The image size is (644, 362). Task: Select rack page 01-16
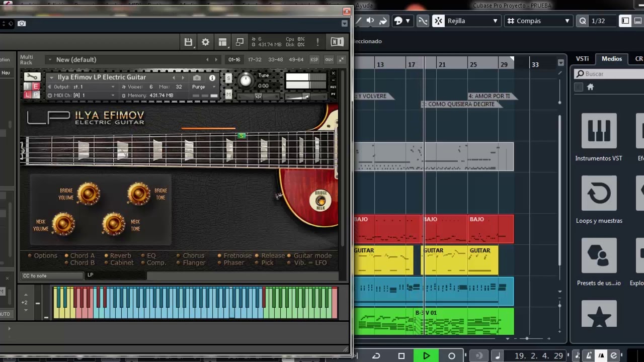click(234, 59)
